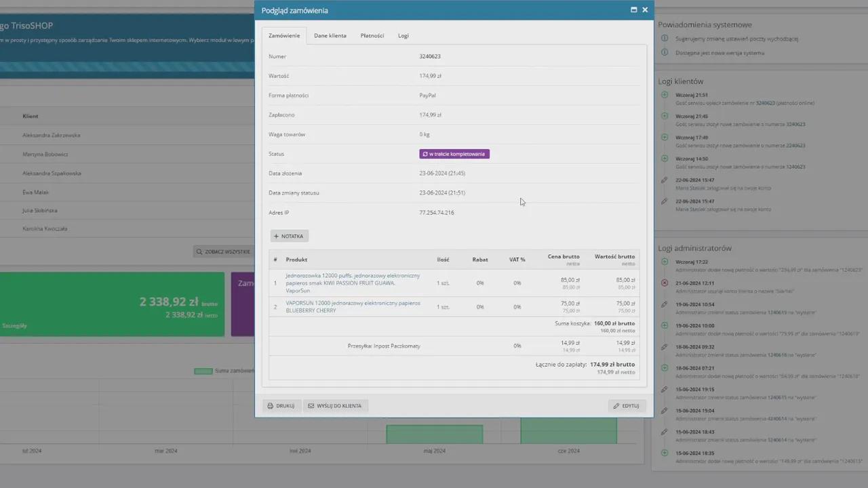This screenshot has width=868, height=488.
Task: Click the refresh icon in the purple status badge
Action: pyautogui.click(x=425, y=155)
